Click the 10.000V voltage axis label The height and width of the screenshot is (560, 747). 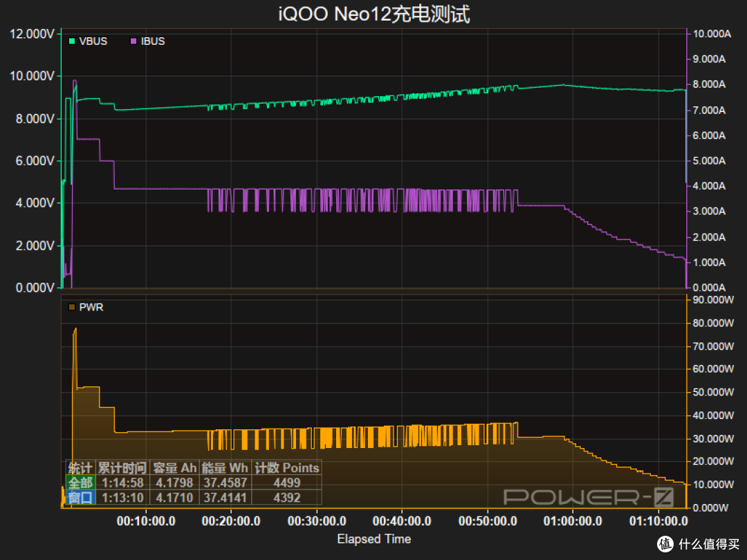click(32, 76)
